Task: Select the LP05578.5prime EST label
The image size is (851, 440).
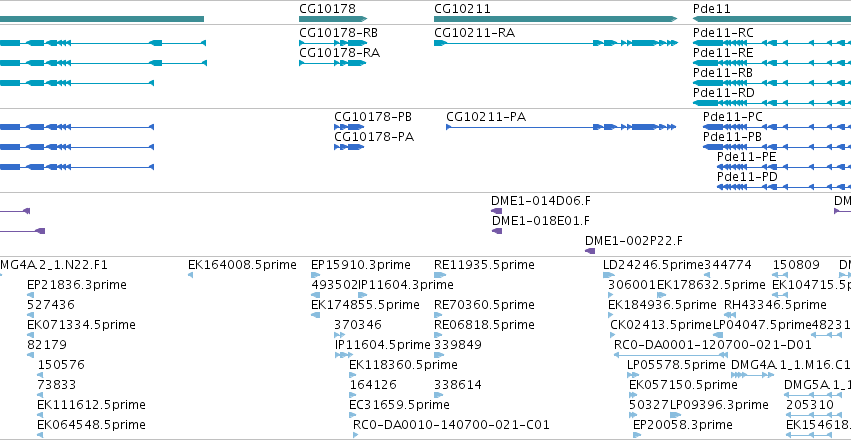Action: [x=676, y=365]
